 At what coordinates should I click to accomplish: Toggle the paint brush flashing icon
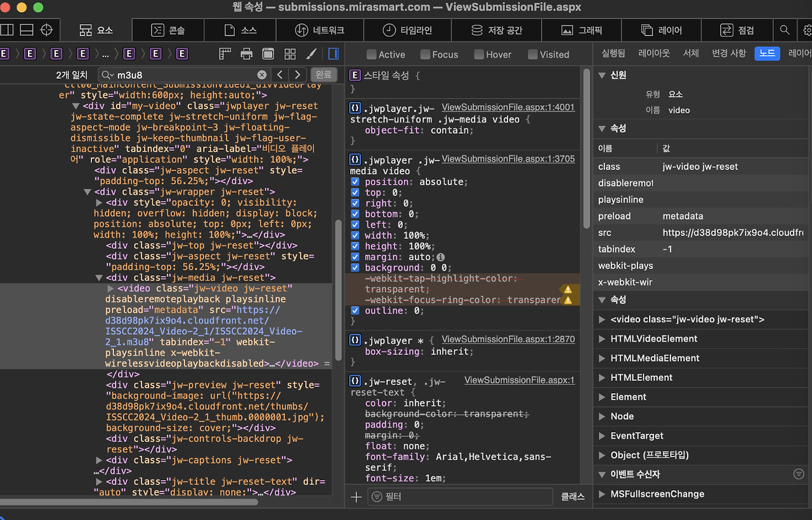[x=311, y=54]
